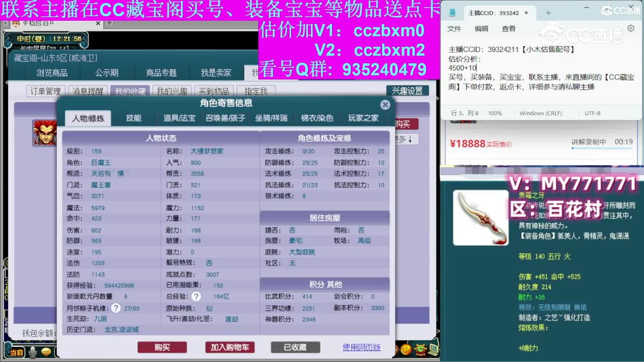Click the 生死劫 value 九层
The image size is (644, 362).
point(101,319)
